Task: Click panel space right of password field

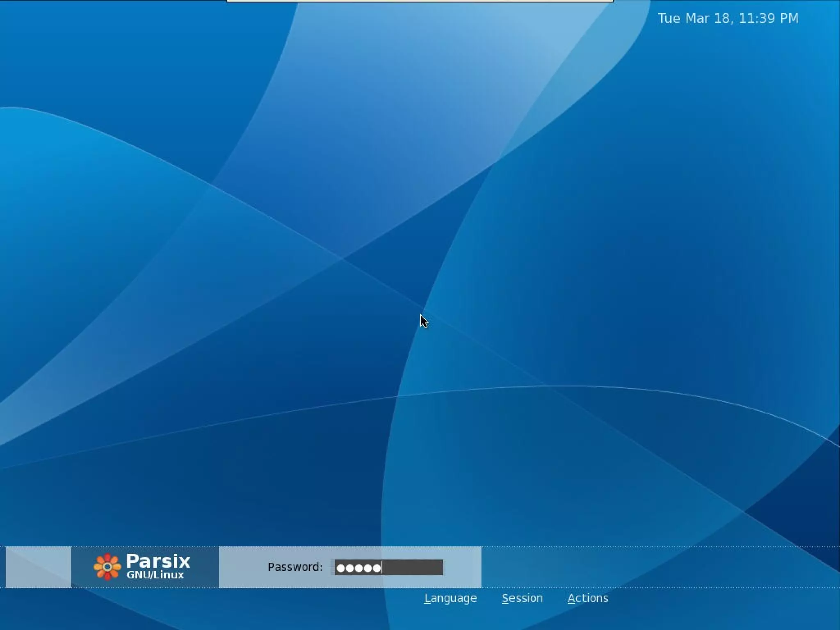Action: coord(462,567)
